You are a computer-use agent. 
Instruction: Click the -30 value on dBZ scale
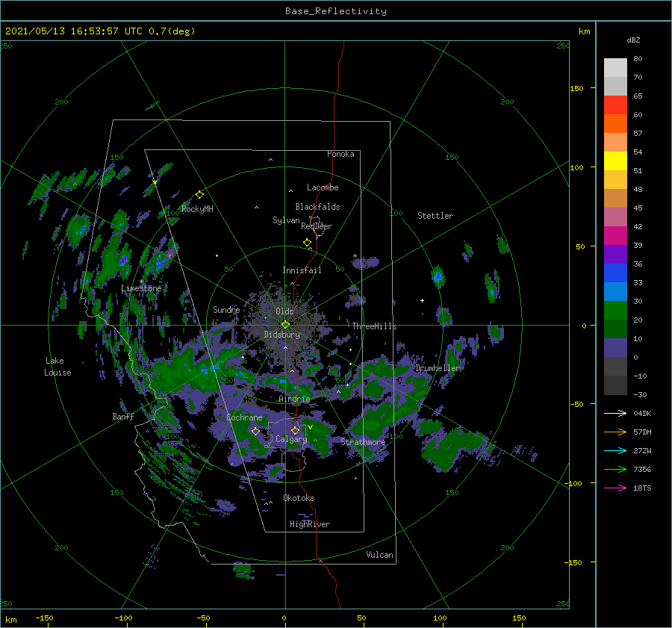click(x=640, y=394)
